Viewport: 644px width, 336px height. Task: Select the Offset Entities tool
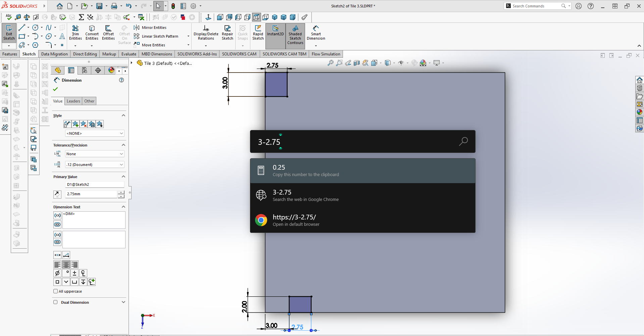coord(108,33)
